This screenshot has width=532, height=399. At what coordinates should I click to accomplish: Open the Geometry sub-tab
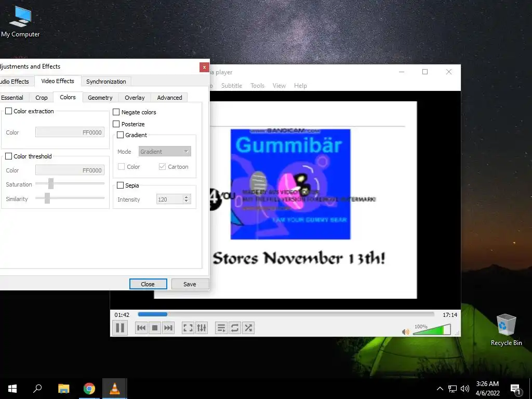coord(100,97)
